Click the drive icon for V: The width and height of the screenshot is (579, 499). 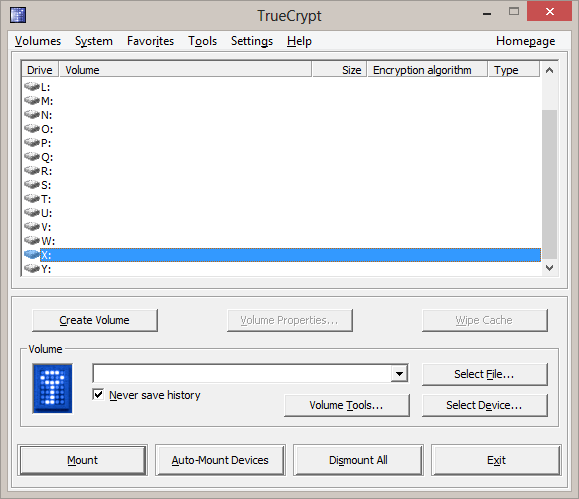[32, 227]
